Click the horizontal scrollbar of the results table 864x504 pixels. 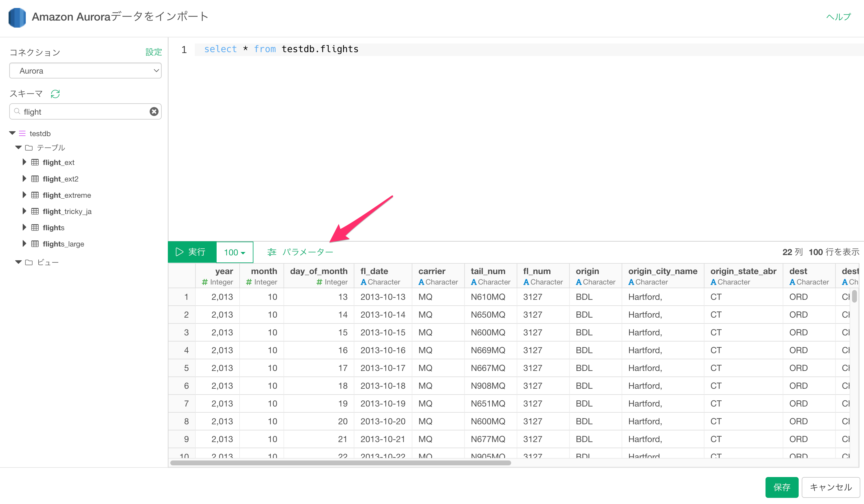click(341, 463)
